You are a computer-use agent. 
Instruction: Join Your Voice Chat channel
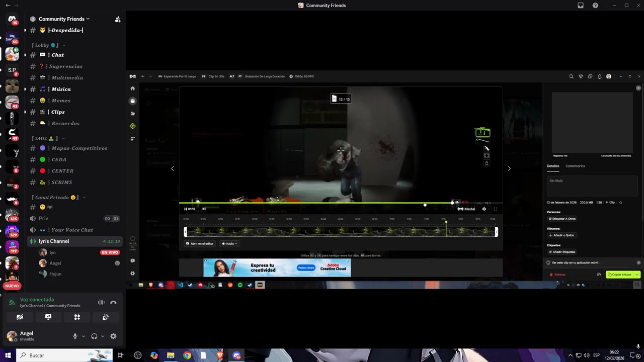pos(73,230)
